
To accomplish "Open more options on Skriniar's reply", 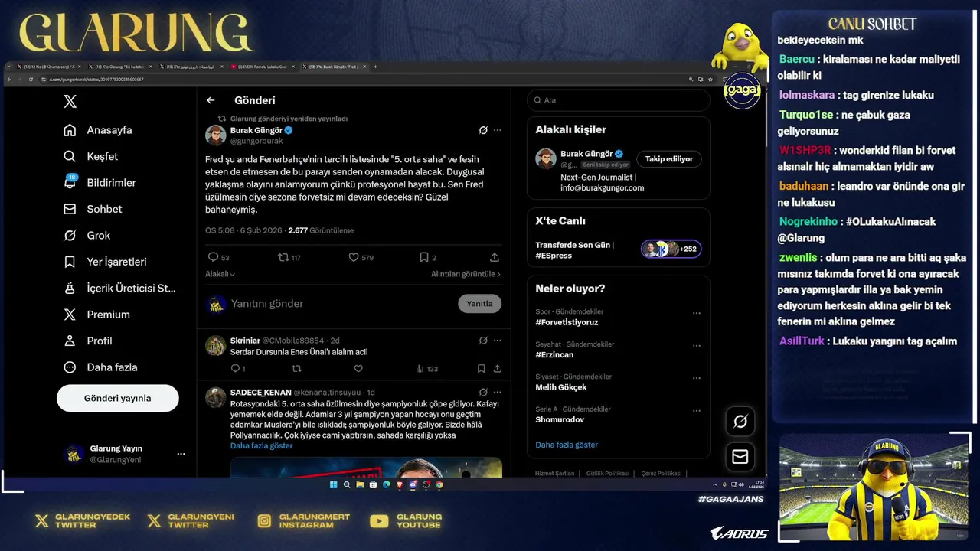I will tap(498, 341).
